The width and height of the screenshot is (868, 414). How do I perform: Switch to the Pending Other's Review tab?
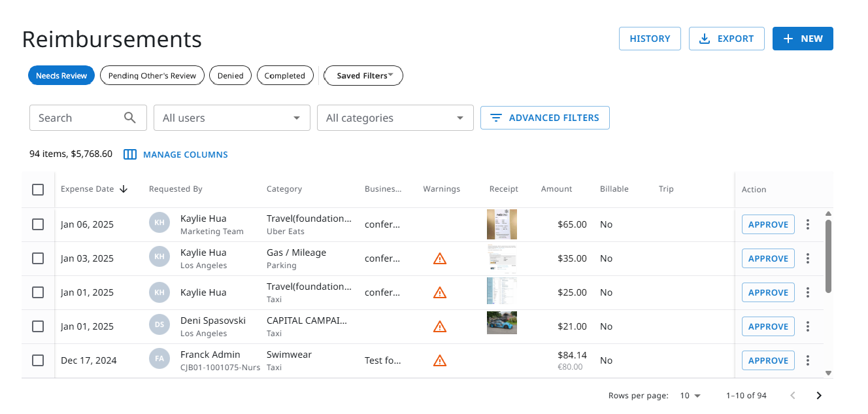(x=152, y=76)
